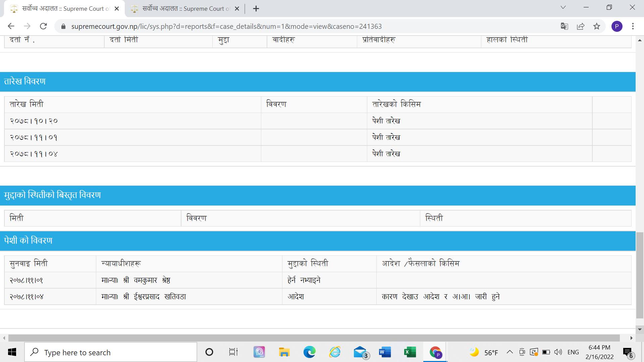Launch Microsoft Edge from taskbar
The image size is (644, 362).
309,352
